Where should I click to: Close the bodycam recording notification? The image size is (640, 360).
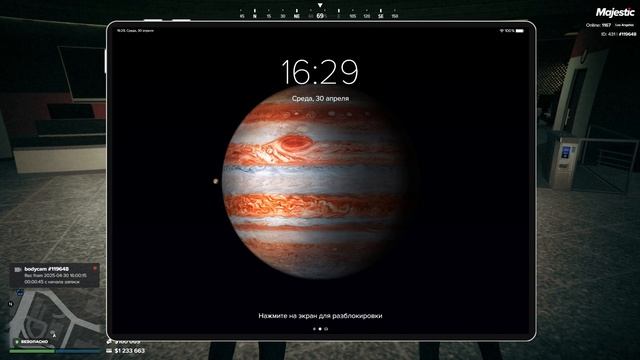point(95,268)
